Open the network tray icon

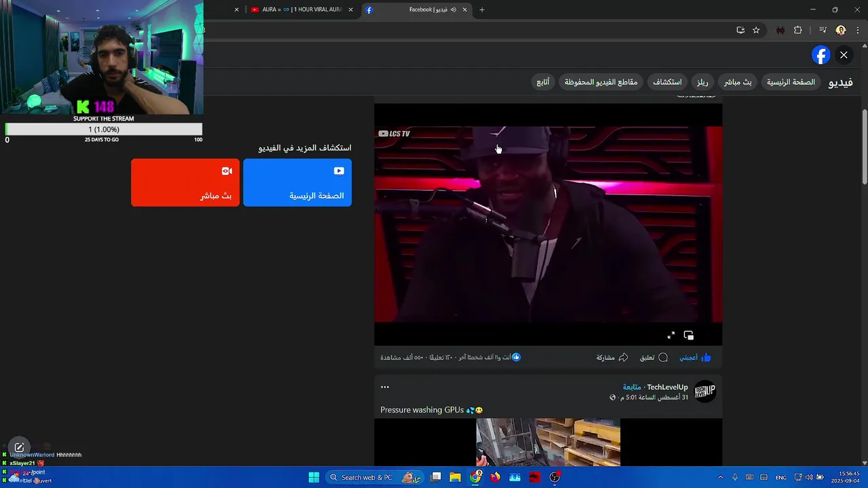click(798, 477)
